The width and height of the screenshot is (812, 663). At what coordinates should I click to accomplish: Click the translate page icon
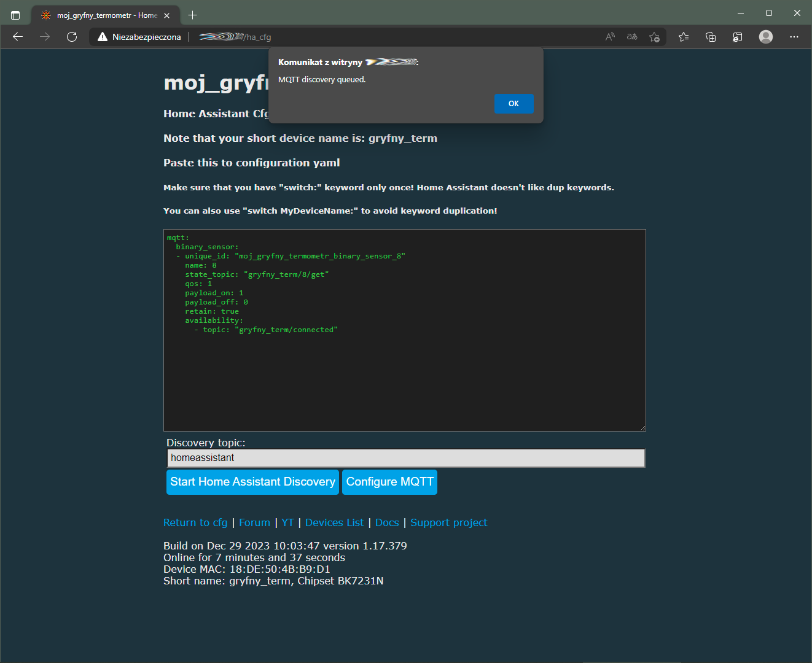pos(632,37)
